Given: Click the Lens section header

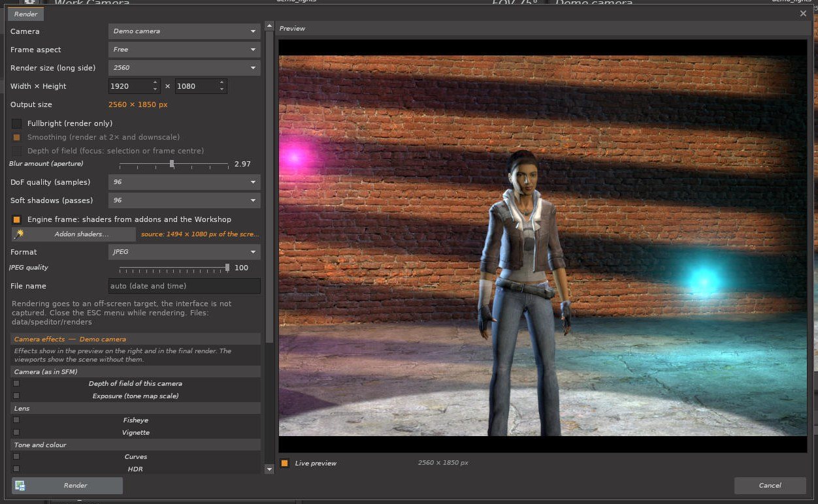Looking at the screenshot, I should [x=136, y=408].
